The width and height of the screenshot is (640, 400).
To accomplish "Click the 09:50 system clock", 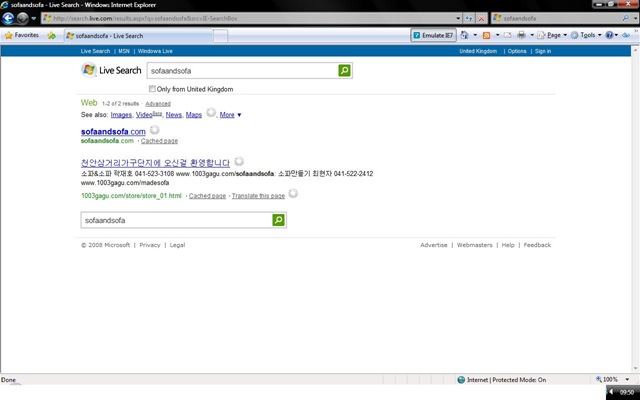I will click(x=627, y=392).
